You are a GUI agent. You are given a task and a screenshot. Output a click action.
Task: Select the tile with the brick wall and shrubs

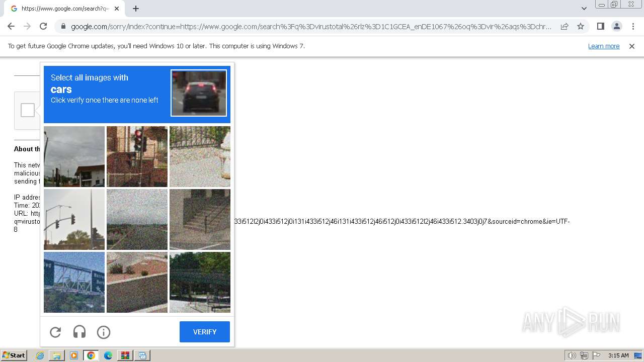click(x=137, y=282)
